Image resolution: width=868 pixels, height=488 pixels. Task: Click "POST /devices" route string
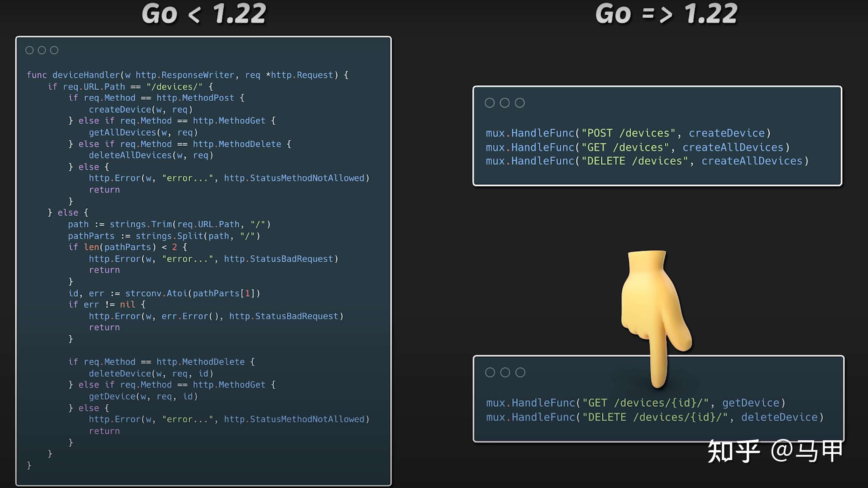(x=628, y=133)
